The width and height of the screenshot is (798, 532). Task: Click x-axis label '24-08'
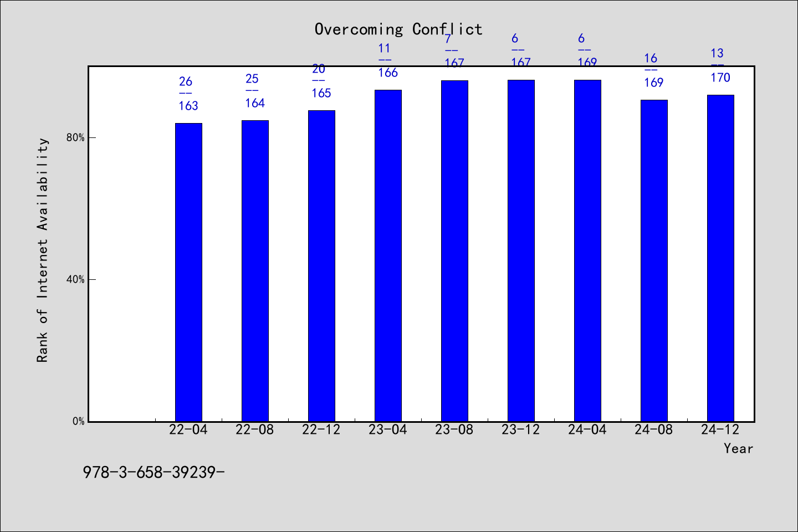654,429
